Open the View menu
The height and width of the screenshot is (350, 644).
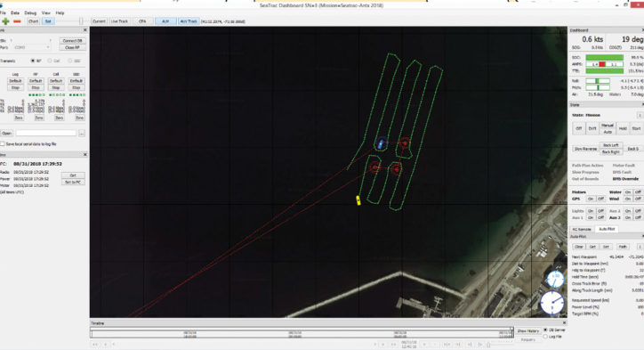point(46,12)
